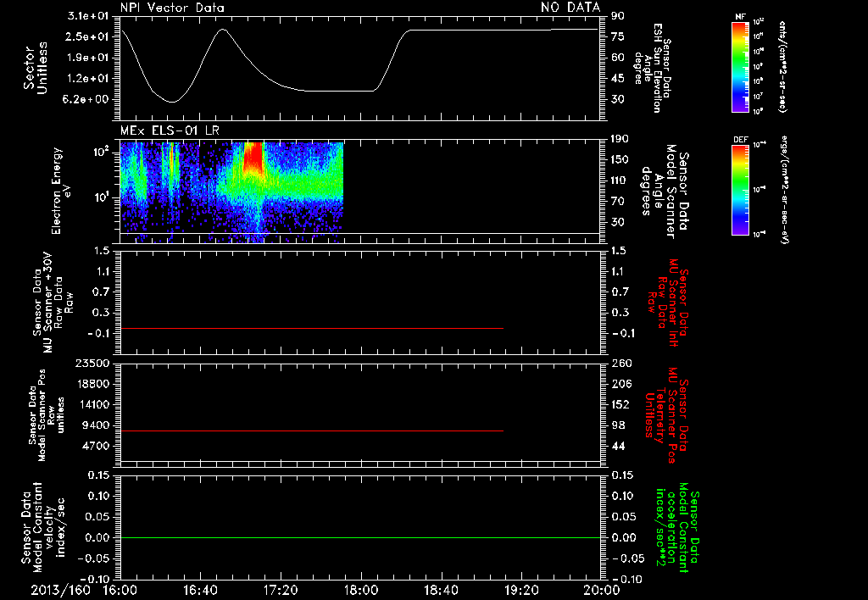Click the red 'MU Scanner Inh Raw Data' title
Viewport: 868px width, 600px height.
tap(668, 303)
